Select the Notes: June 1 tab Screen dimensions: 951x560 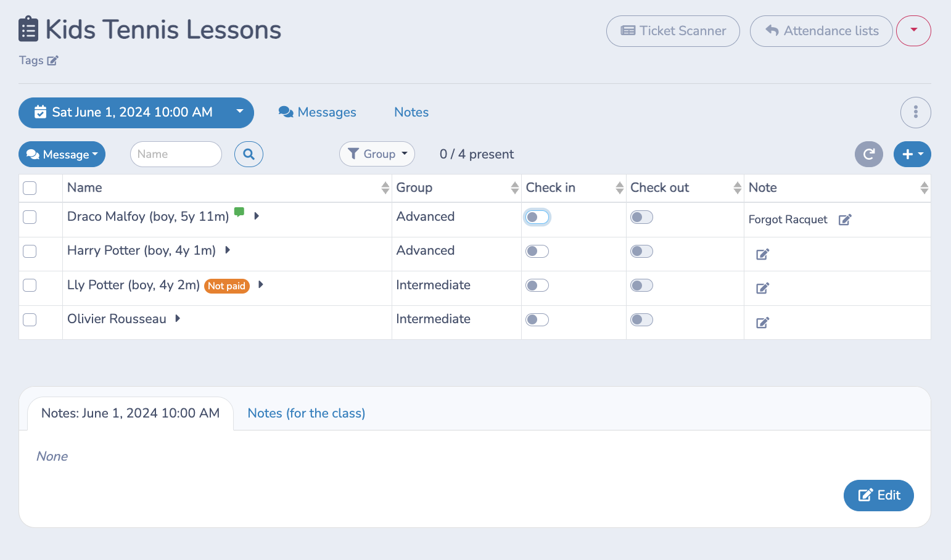click(x=130, y=413)
